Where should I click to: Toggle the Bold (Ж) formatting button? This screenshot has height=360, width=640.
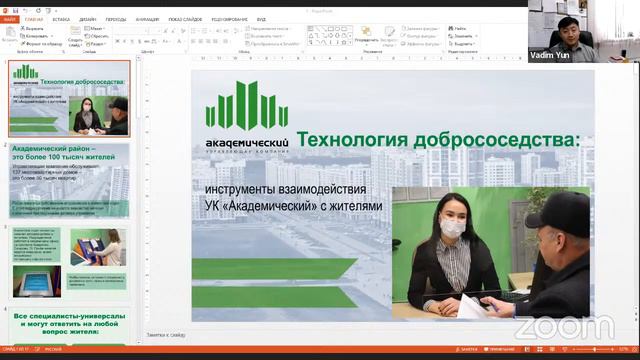tap(117, 41)
